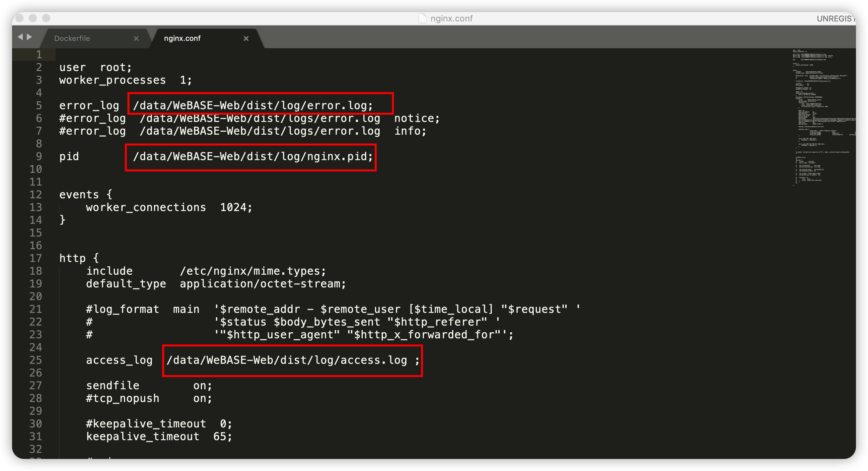The height and width of the screenshot is (471, 868).
Task: Click the UNREGISTERED label in title bar
Action: 836,18
